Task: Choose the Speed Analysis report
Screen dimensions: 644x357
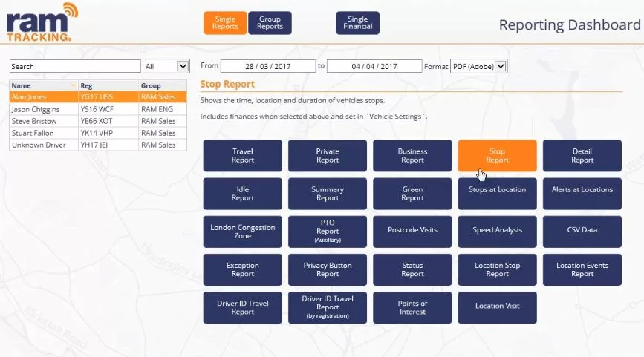Action: 498,232
